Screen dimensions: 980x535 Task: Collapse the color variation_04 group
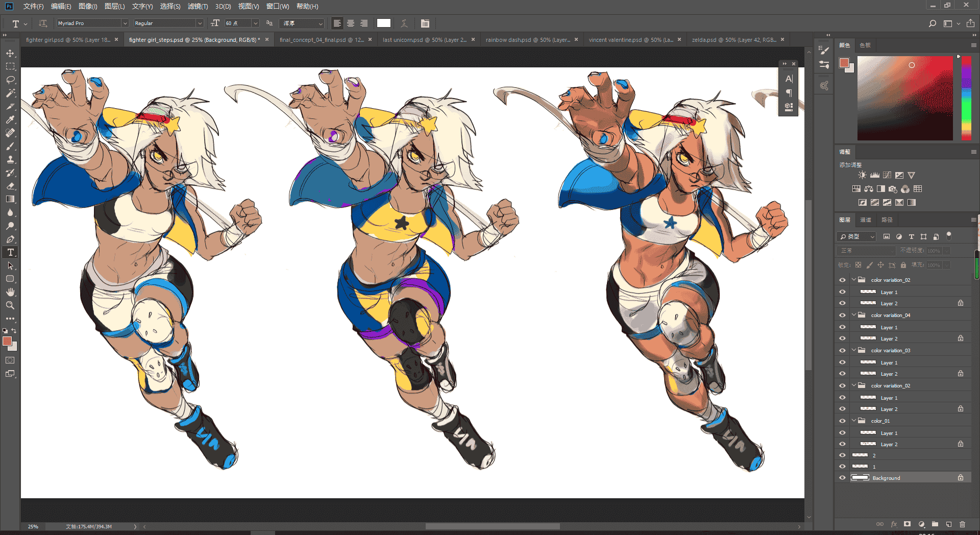coord(853,315)
